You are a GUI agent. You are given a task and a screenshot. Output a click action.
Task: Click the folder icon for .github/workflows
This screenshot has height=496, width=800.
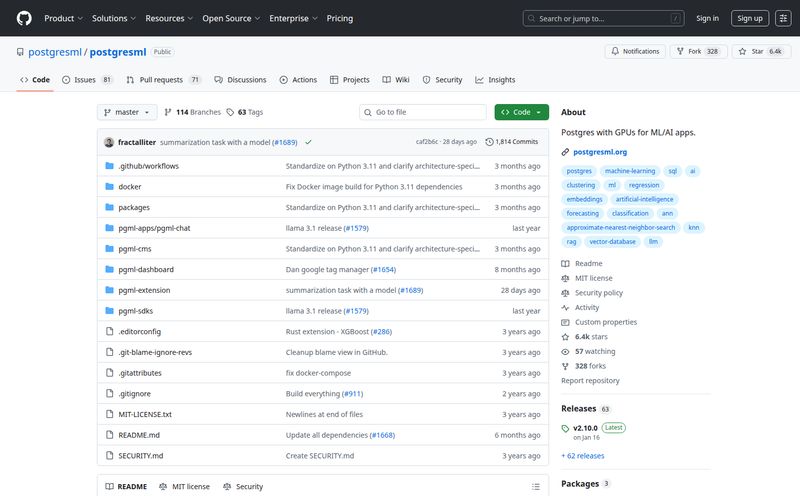click(109, 166)
